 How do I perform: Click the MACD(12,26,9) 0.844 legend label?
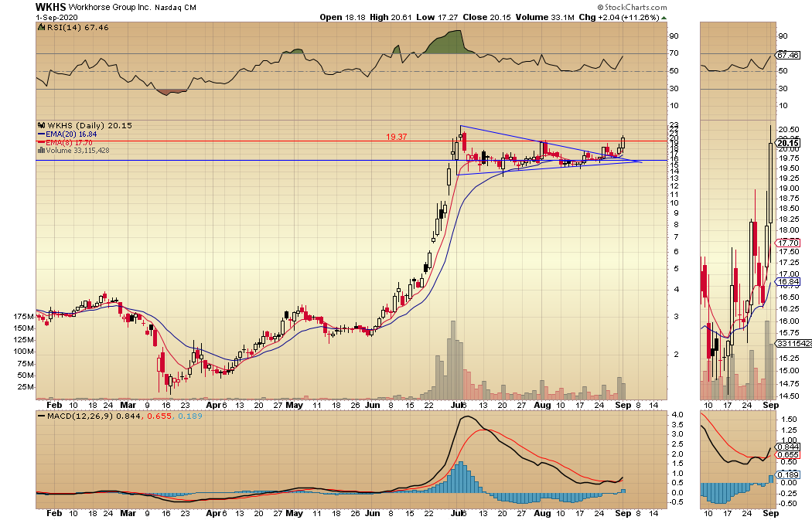[94, 416]
